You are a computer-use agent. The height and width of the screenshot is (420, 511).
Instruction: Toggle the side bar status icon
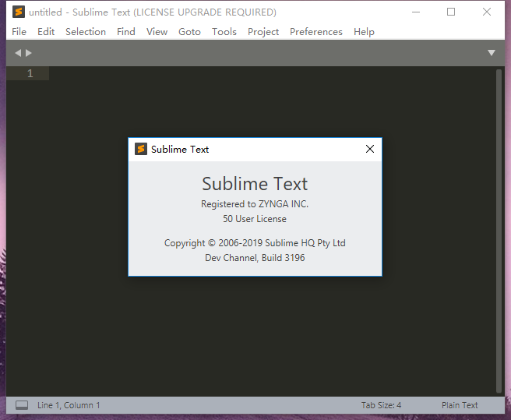[22, 405]
